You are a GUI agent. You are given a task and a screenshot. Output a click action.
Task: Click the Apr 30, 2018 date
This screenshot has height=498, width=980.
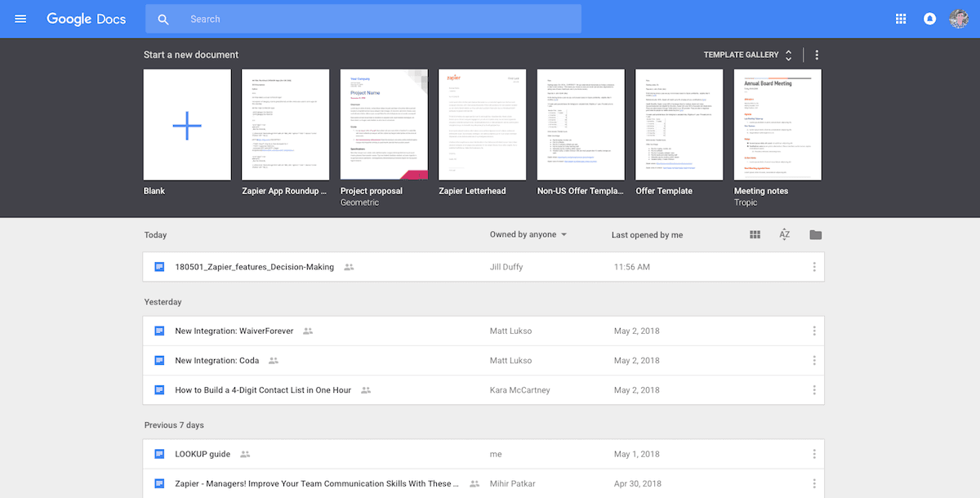click(639, 483)
